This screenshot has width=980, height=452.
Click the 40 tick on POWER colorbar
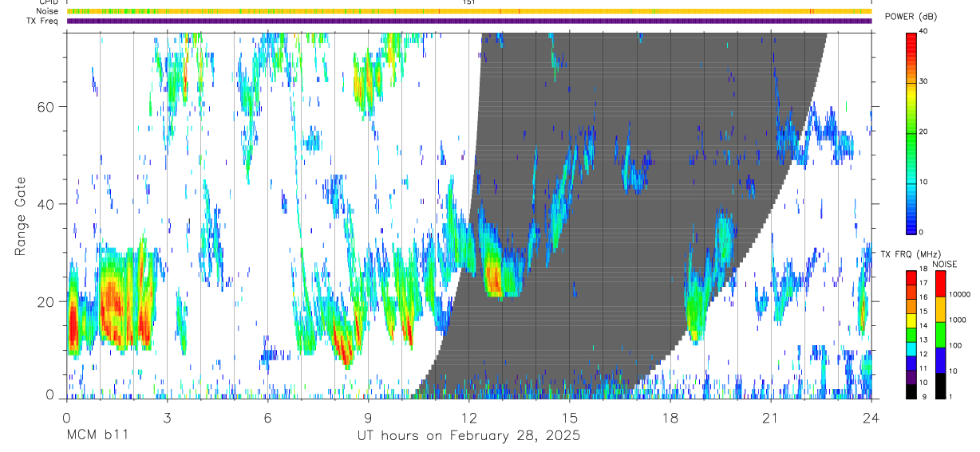(x=925, y=32)
